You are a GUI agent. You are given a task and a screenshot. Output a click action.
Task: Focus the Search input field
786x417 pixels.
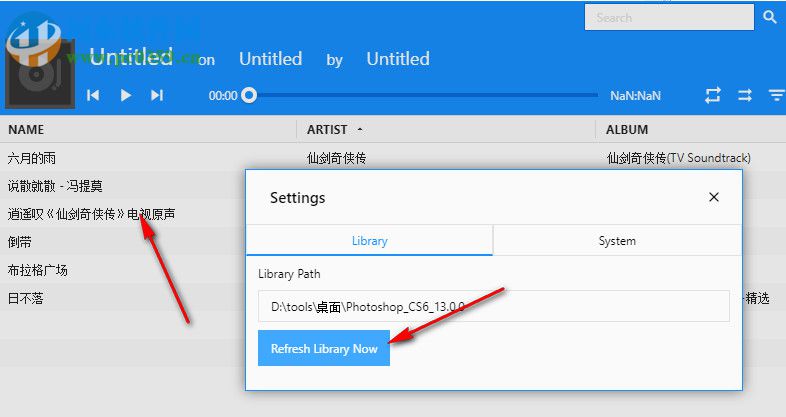pos(669,18)
